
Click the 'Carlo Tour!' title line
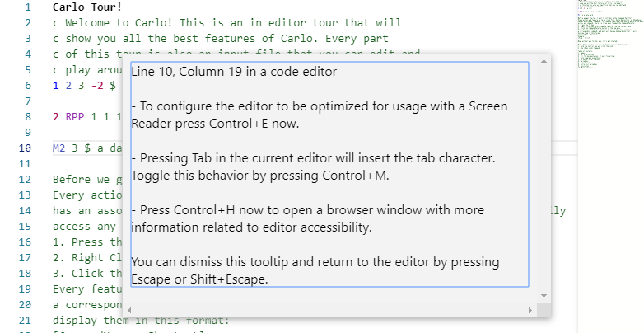(86, 7)
